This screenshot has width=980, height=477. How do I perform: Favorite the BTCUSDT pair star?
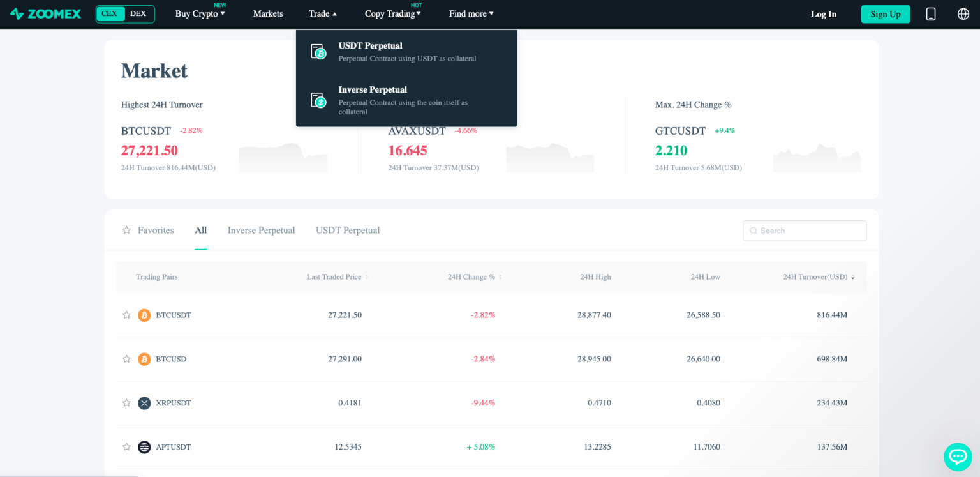[126, 315]
